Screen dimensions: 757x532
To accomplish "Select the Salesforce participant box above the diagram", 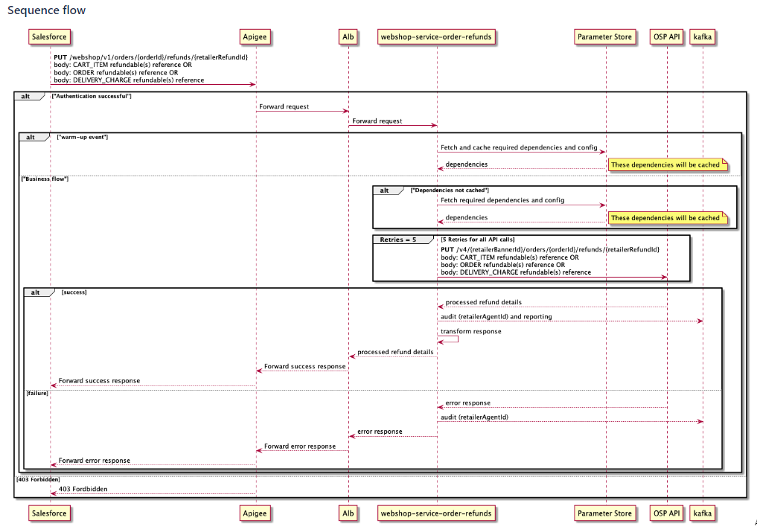I will (49, 36).
